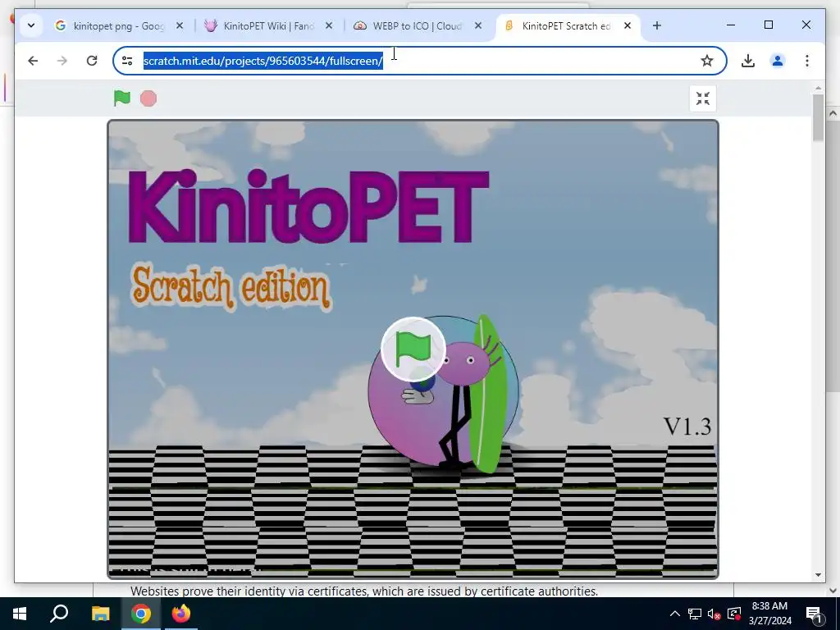Image resolution: width=840 pixels, height=630 pixels.
Task: Open File Explorer from the taskbar
Action: 100,614
